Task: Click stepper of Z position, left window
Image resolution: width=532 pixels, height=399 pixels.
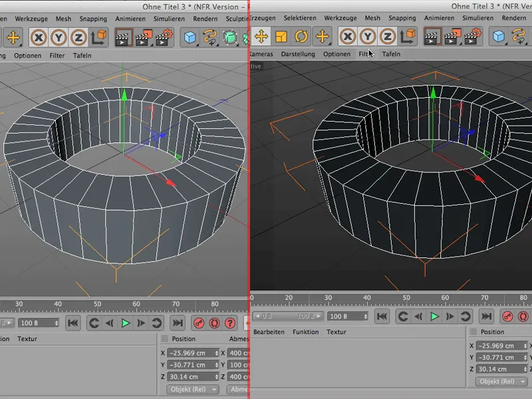Action: click(216, 377)
